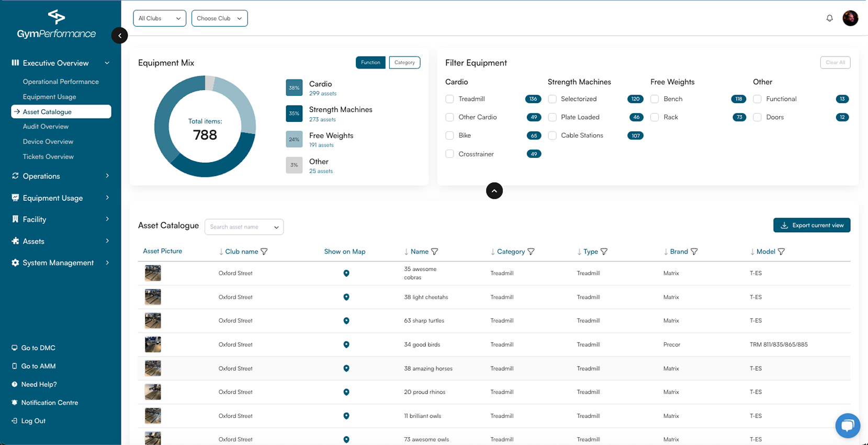Open the live chat bubble

[848, 425]
